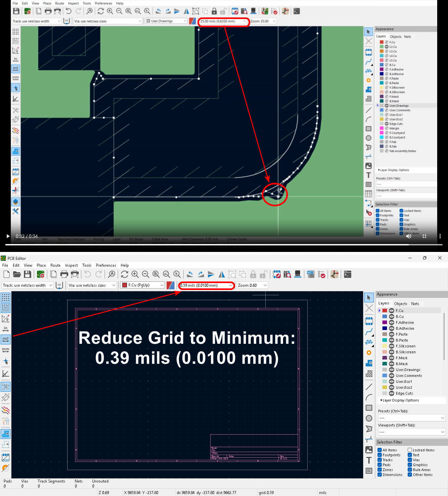Switch to the Nets tab
The height and width of the screenshot is (496, 448).
point(415,304)
